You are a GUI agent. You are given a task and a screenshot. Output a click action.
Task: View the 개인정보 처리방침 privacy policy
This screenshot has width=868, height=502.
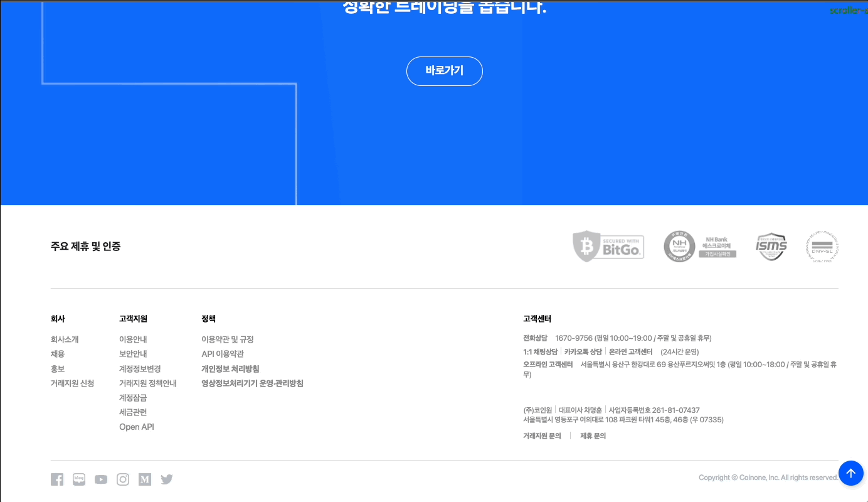(x=231, y=368)
